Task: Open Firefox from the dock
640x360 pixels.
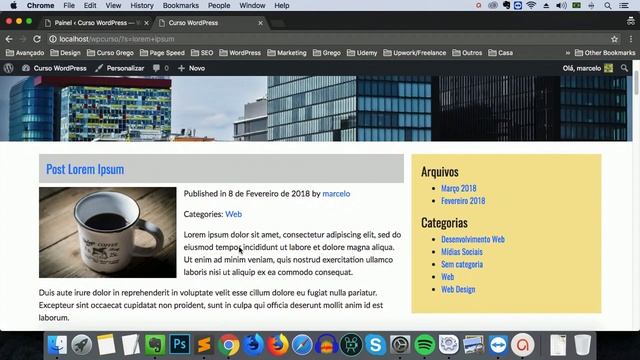Action: click(278, 345)
